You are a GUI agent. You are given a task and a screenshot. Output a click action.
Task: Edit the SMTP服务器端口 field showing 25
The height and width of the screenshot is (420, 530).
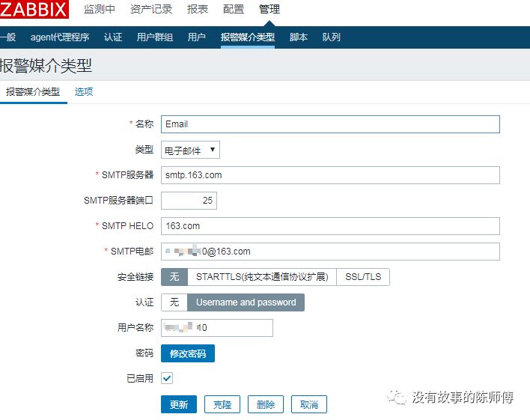click(x=189, y=201)
